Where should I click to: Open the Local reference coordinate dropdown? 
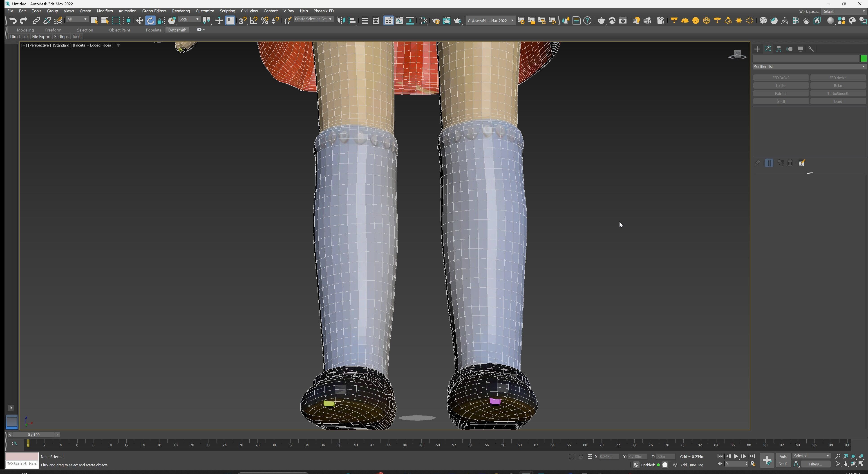(189, 19)
